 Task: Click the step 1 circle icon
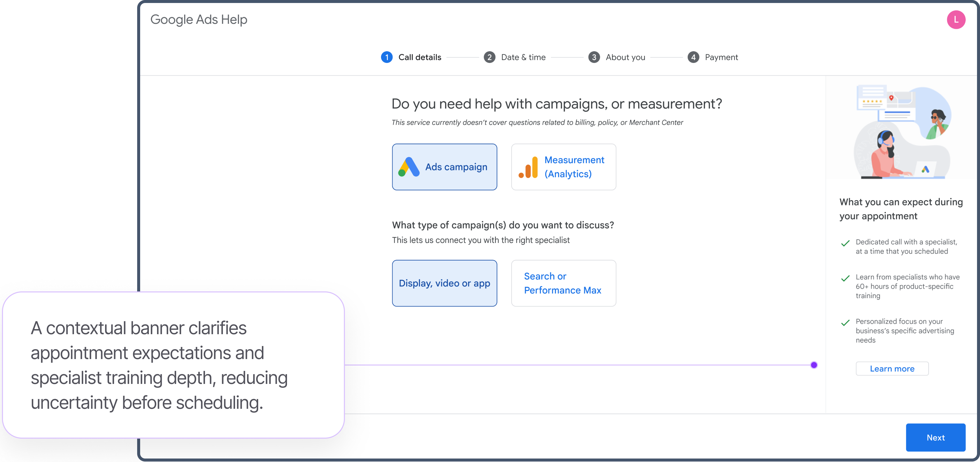click(387, 57)
